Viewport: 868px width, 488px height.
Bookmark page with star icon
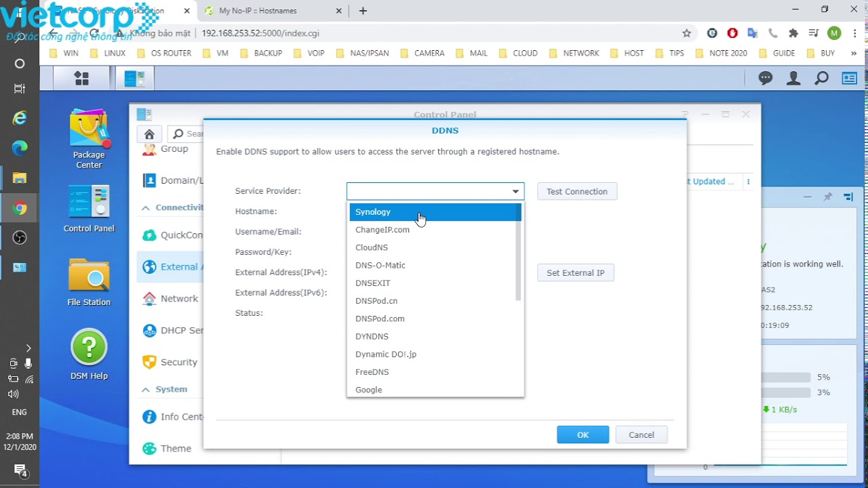pos(686,33)
